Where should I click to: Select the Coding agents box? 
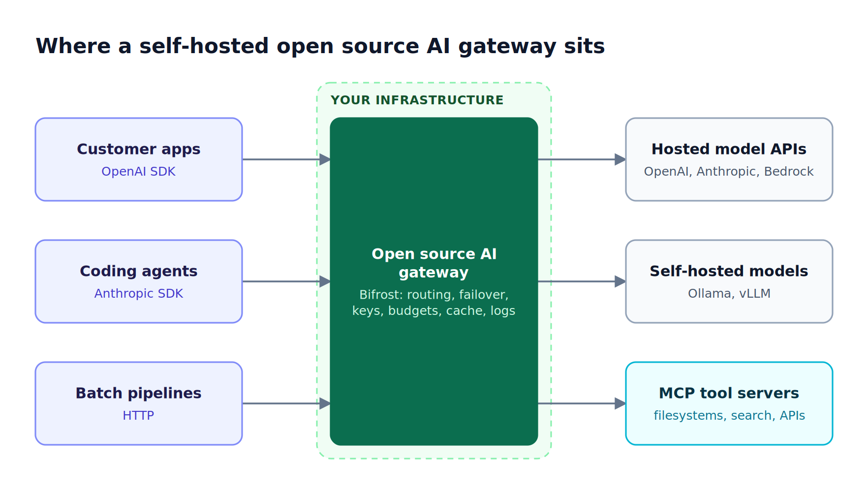139,281
